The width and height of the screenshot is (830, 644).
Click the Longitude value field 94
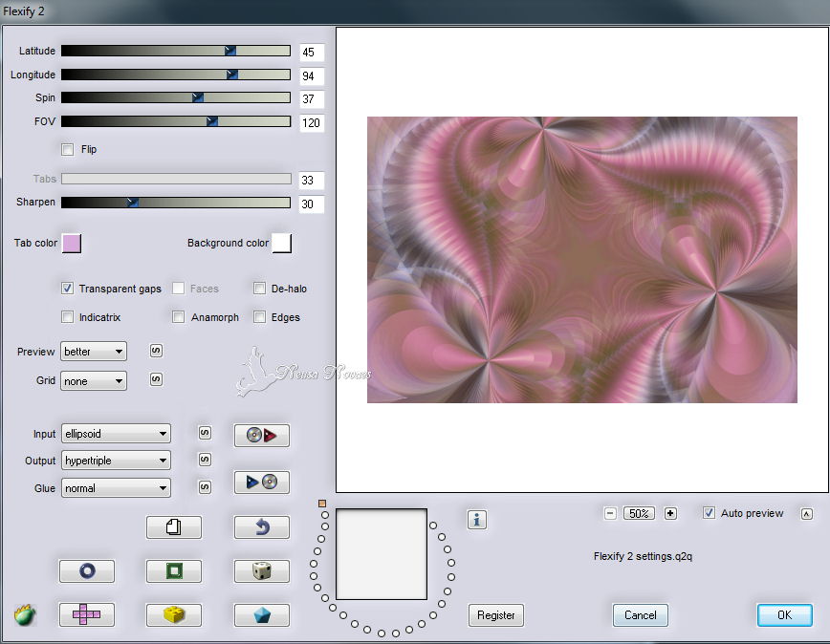pyautogui.click(x=312, y=76)
